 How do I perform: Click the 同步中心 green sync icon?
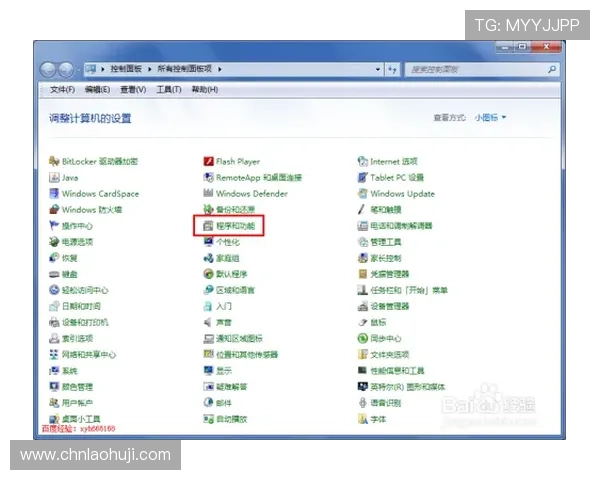362,338
